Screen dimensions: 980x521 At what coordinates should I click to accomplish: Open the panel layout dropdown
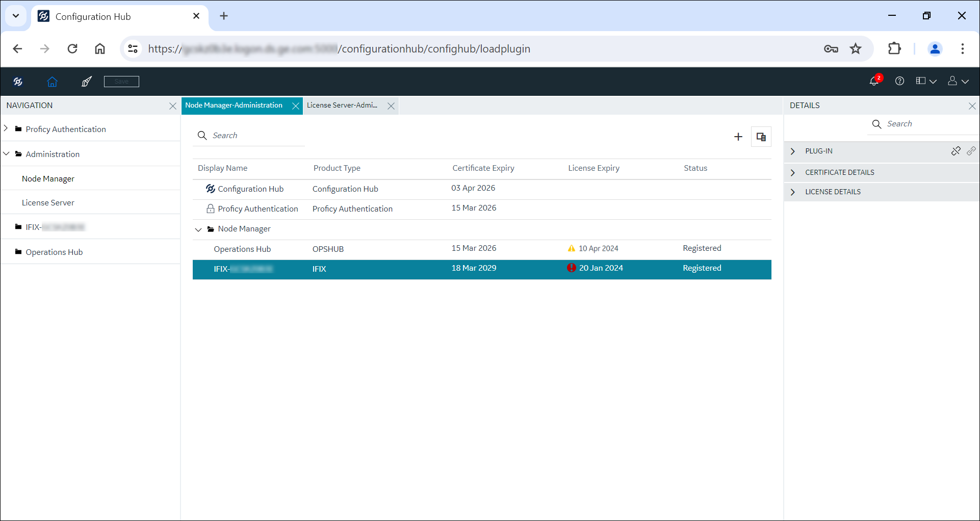pyautogui.click(x=926, y=81)
